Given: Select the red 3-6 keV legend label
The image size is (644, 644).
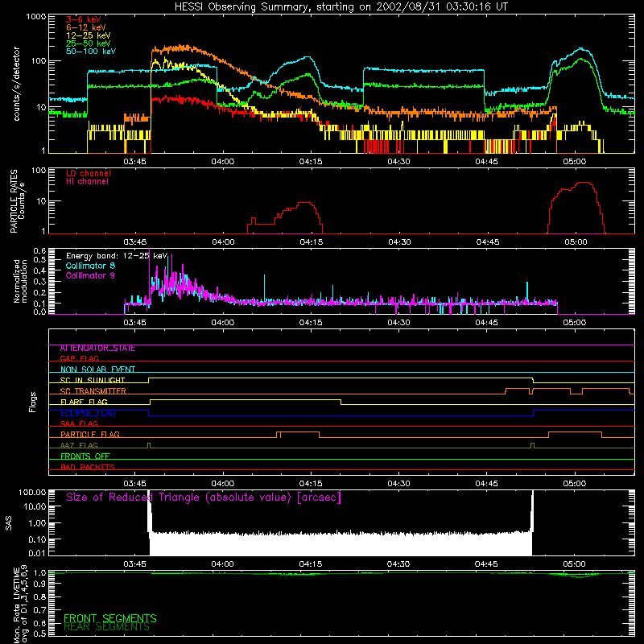Looking at the screenshot, I should tap(84, 19).
